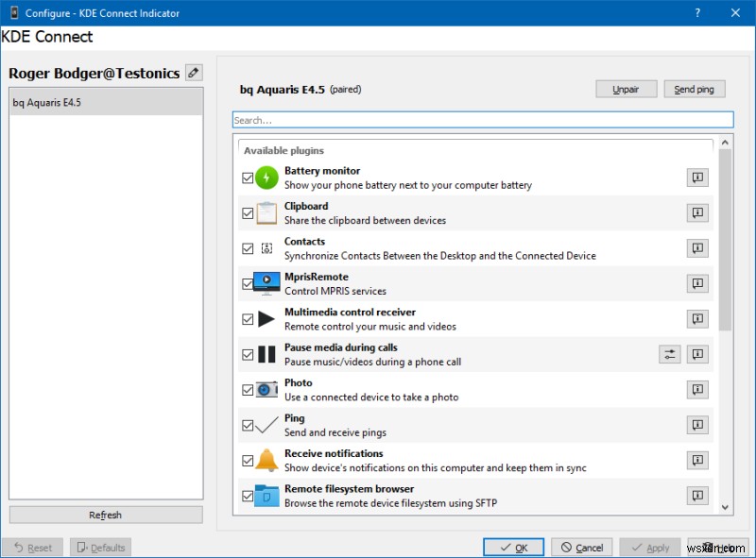The width and height of the screenshot is (756, 558).
Task: Send a ping to the paired device
Action: pyautogui.click(x=695, y=89)
